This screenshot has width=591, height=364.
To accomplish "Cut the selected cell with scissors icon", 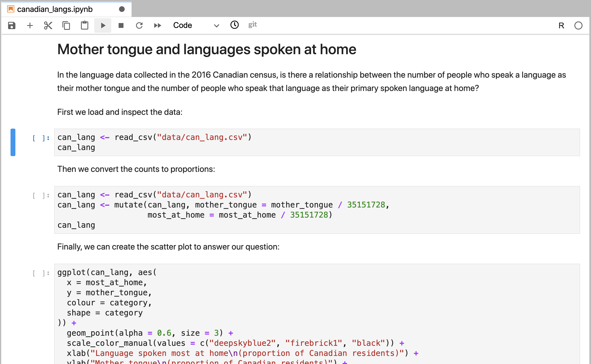I will tap(48, 25).
